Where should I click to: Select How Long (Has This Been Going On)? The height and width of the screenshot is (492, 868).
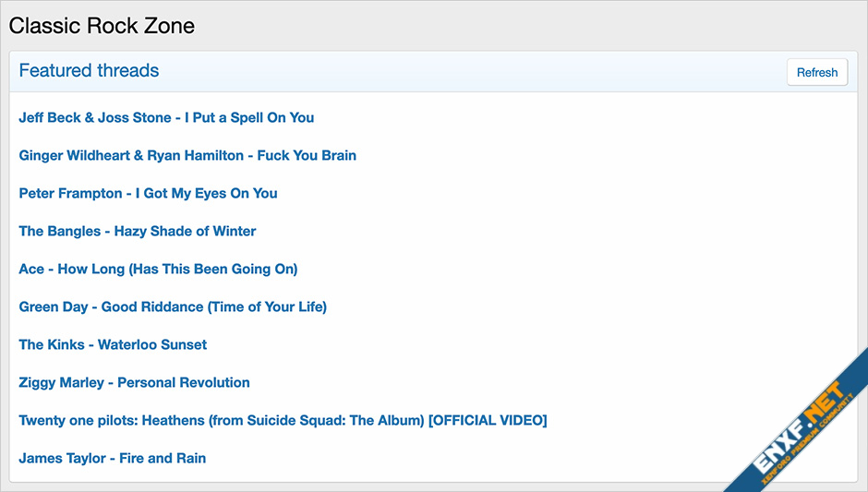pyautogui.click(x=177, y=269)
